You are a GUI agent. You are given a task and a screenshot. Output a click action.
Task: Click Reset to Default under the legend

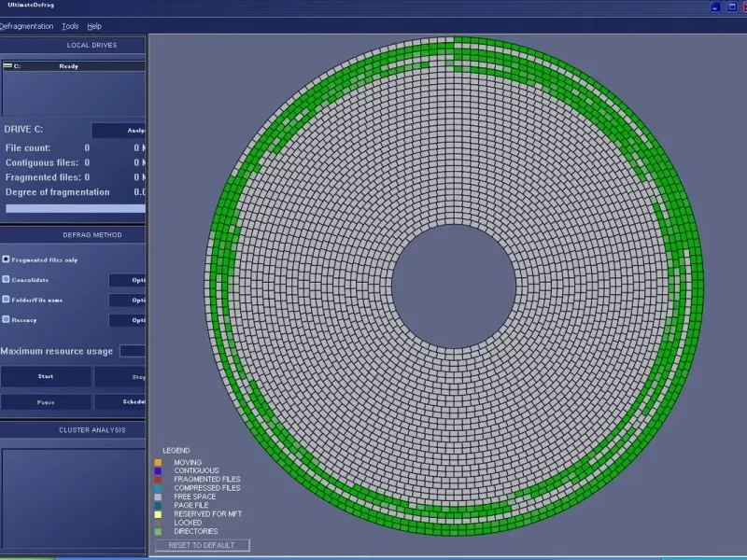click(x=202, y=545)
